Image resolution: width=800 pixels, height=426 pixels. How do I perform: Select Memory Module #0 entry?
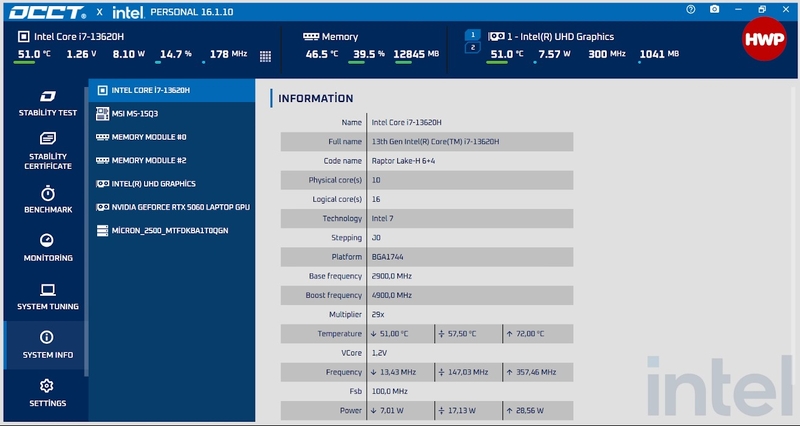tap(171, 137)
